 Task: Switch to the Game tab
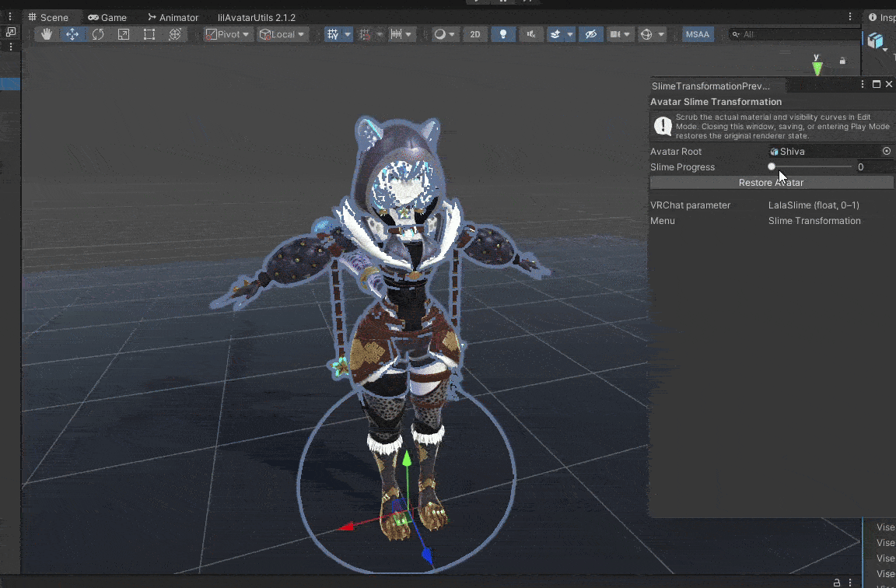click(107, 18)
